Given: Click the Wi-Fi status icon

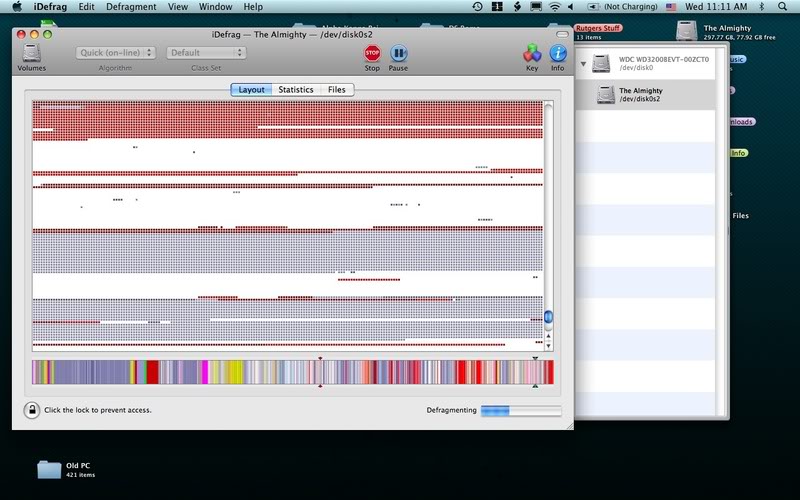Looking at the screenshot, I should [x=555, y=7].
